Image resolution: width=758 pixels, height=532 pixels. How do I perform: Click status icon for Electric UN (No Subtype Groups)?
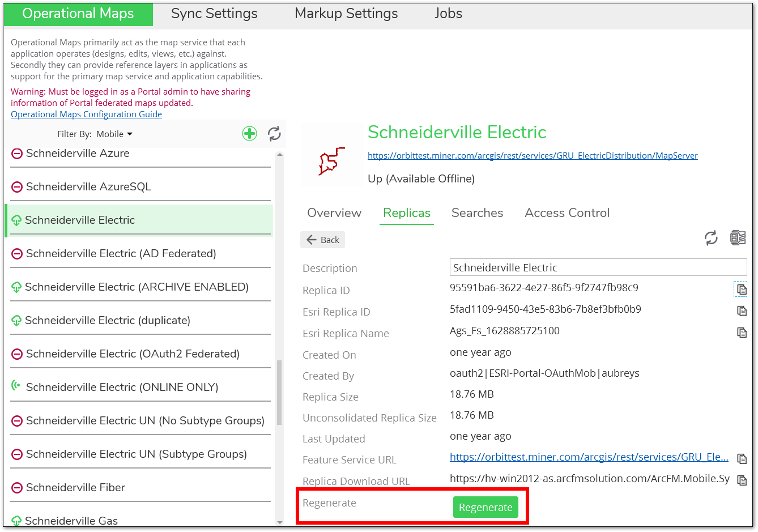[17, 421]
